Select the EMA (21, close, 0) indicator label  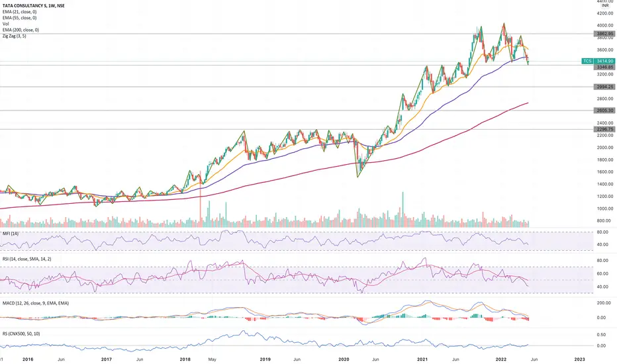(x=20, y=12)
